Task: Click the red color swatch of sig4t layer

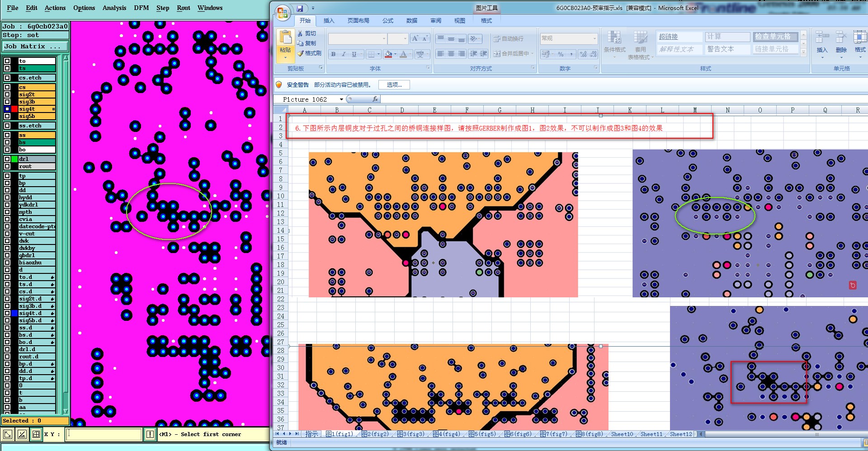Action: [14, 109]
